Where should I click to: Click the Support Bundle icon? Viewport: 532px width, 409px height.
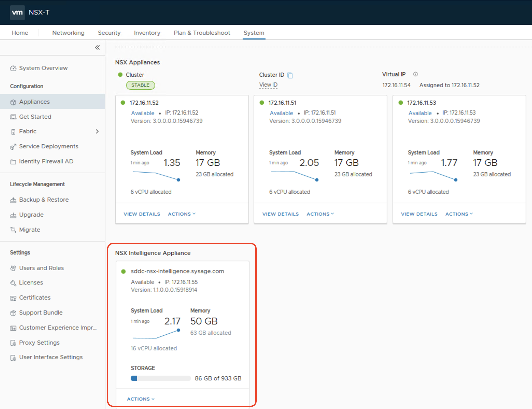(13, 313)
